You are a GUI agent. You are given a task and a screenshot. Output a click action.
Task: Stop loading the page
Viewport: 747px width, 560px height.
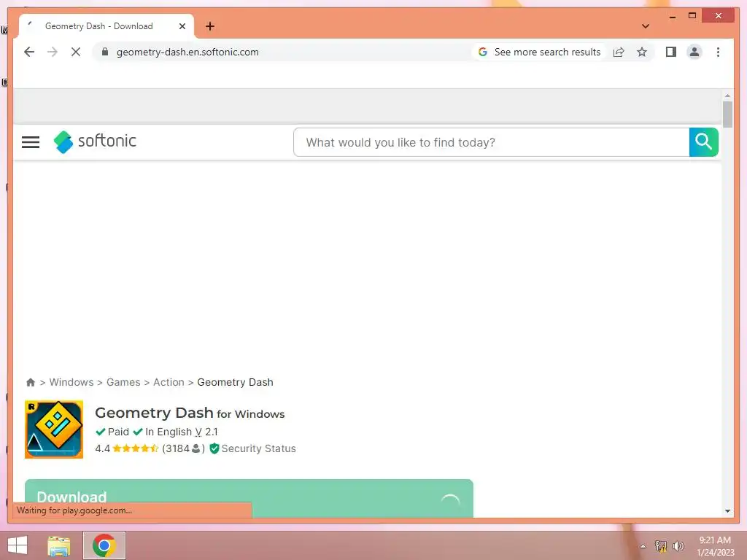(x=76, y=52)
